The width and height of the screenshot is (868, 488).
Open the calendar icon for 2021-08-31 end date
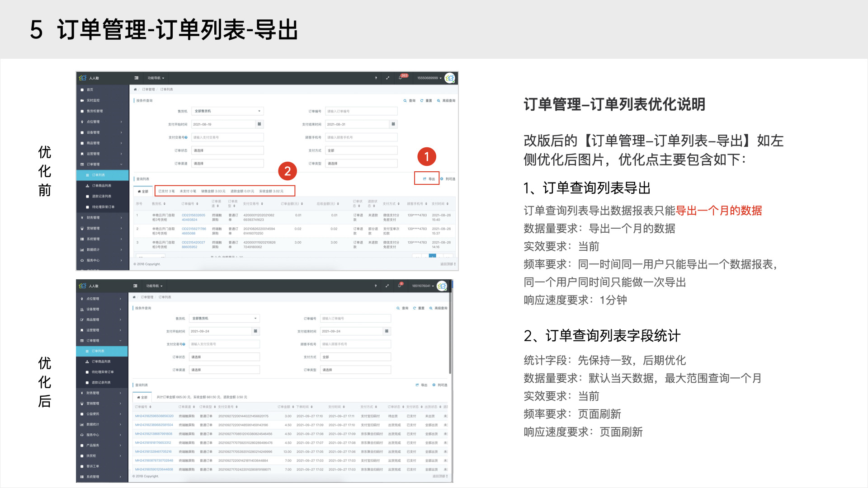click(x=393, y=124)
